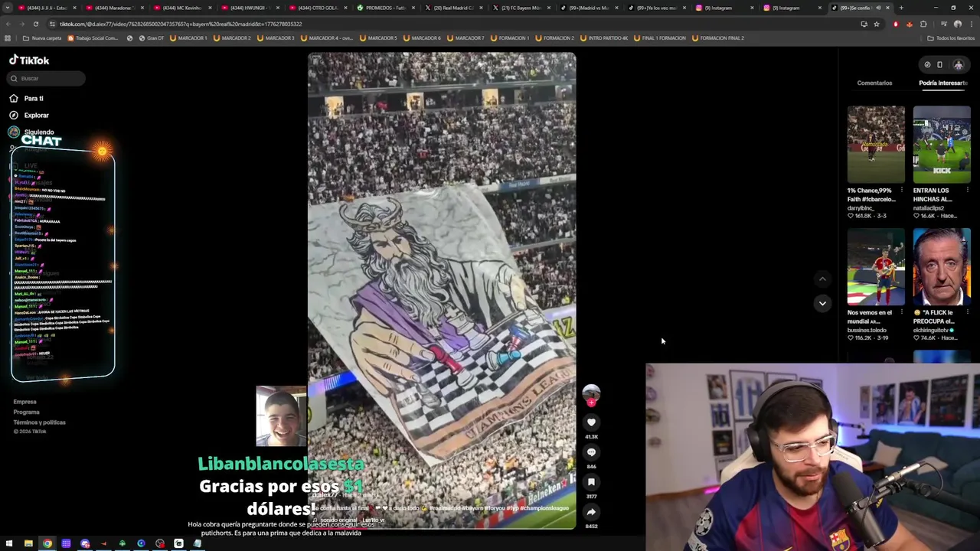Open the coins icon in the top-right pill
The image size is (980, 551).
tap(927, 65)
